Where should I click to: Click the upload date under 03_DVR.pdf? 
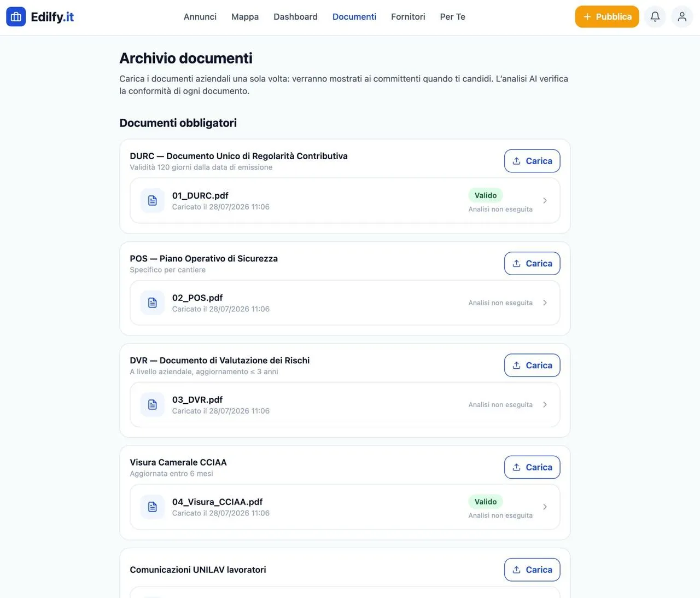[x=221, y=411]
